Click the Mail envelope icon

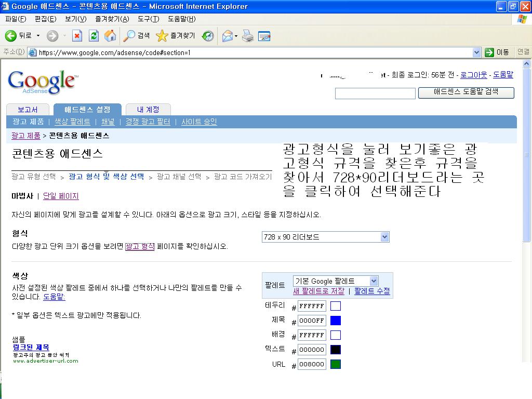(228, 36)
